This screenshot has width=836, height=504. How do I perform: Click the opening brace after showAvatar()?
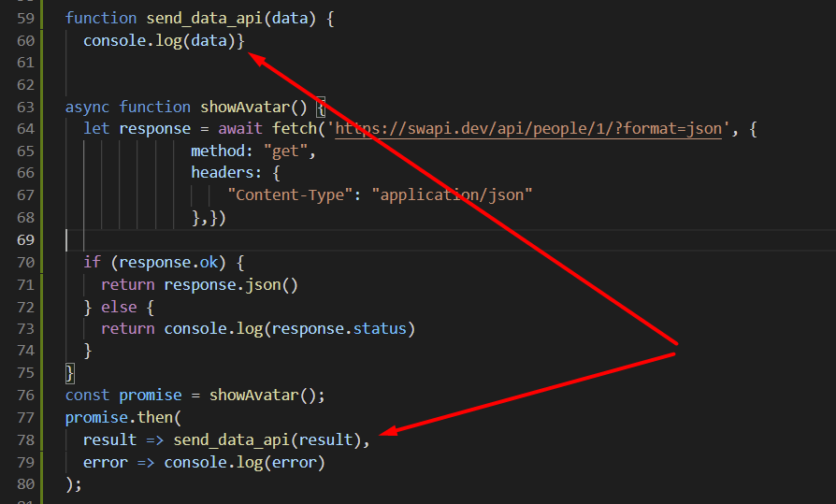click(321, 108)
